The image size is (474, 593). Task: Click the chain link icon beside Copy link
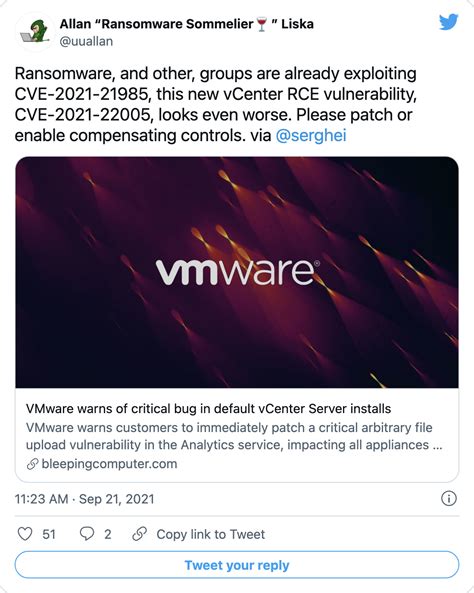click(x=140, y=534)
